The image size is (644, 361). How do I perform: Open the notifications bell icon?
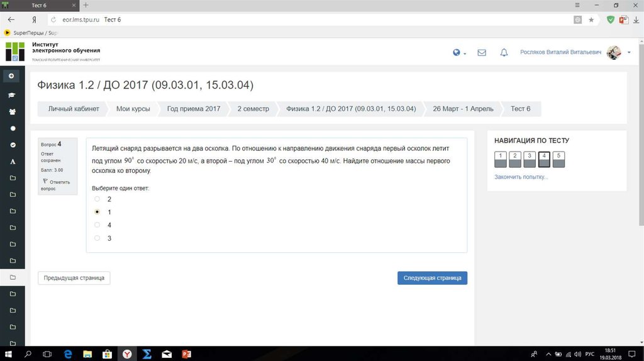click(x=504, y=53)
